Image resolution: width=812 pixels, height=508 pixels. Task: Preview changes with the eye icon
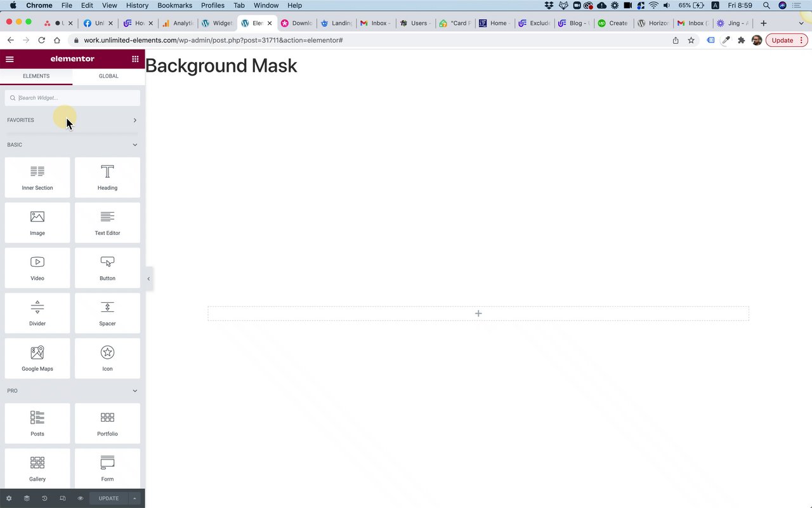81,498
